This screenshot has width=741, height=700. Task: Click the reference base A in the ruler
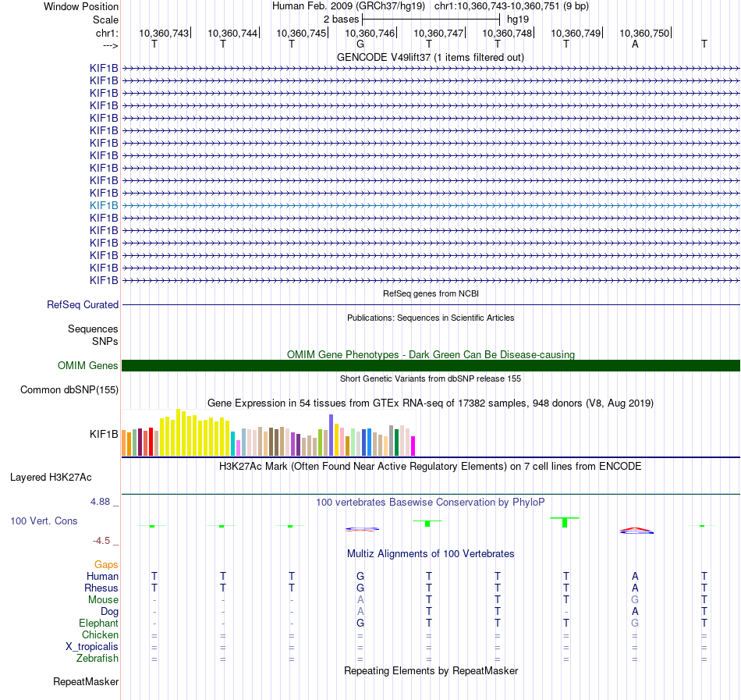[635, 44]
